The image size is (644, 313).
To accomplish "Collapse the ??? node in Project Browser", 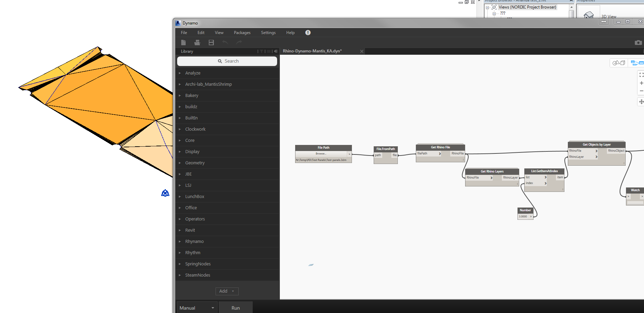I will click(x=494, y=14).
